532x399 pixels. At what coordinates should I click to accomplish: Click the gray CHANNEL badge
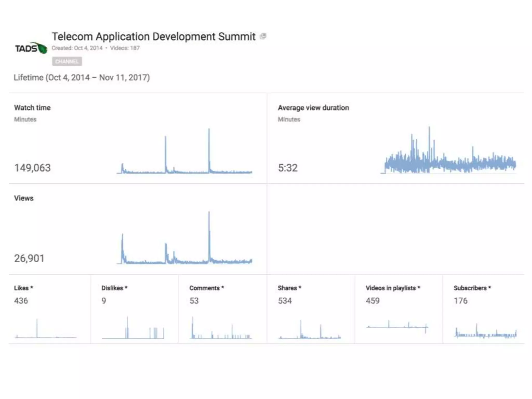point(67,61)
